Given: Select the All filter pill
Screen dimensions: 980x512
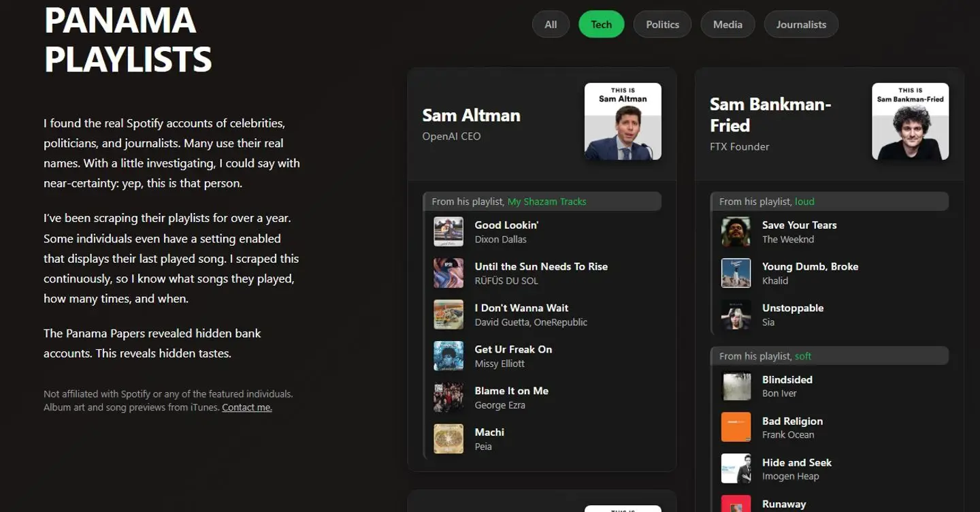Looking at the screenshot, I should click(x=551, y=25).
